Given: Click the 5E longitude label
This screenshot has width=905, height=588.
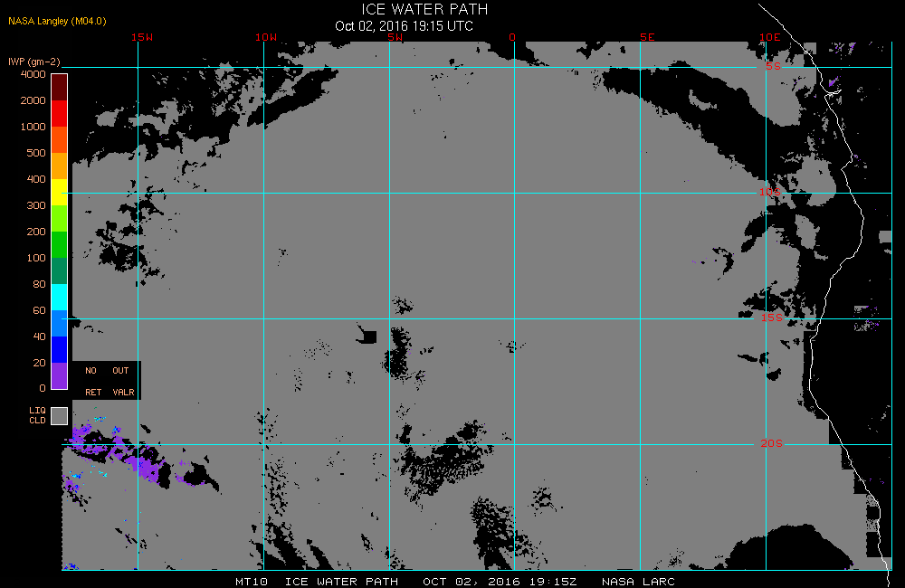Looking at the screenshot, I should [x=647, y=37].
